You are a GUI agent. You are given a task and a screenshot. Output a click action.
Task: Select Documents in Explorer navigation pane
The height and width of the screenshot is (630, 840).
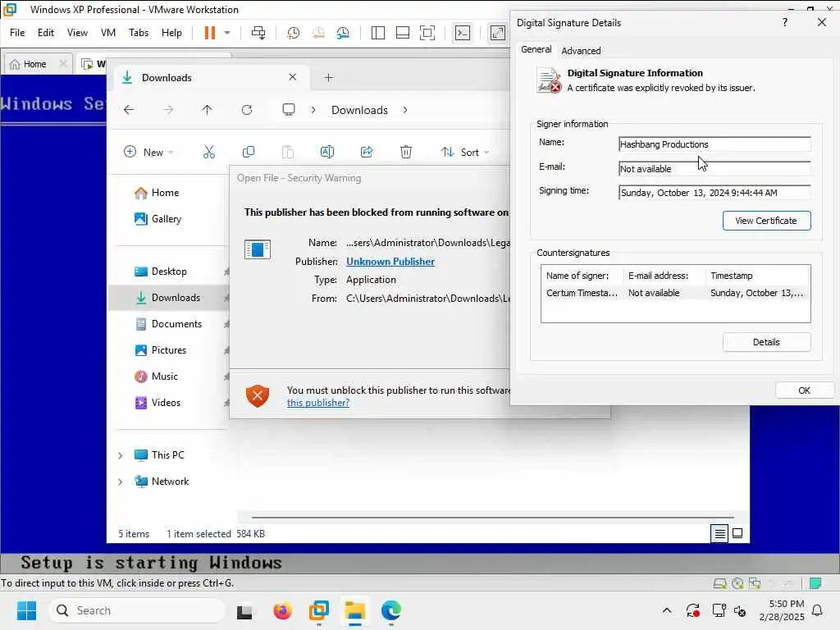pyautogui.click(x=176, y=324)
